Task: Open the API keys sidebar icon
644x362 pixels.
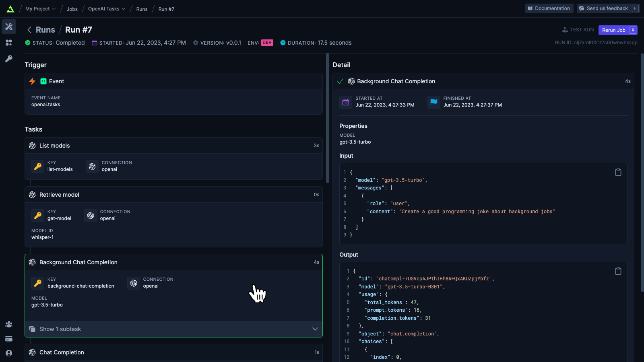Action: pyautogui.click(x=9, y=59)
